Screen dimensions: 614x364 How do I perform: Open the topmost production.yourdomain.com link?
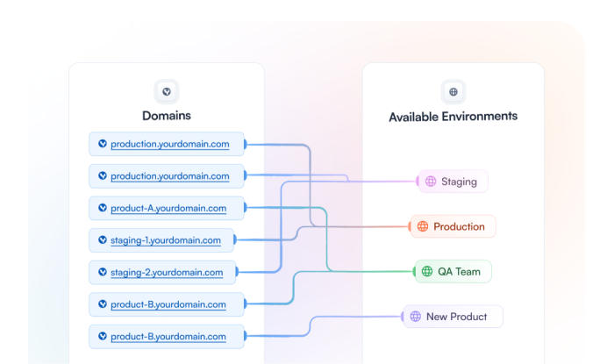[x=170, y=144]
